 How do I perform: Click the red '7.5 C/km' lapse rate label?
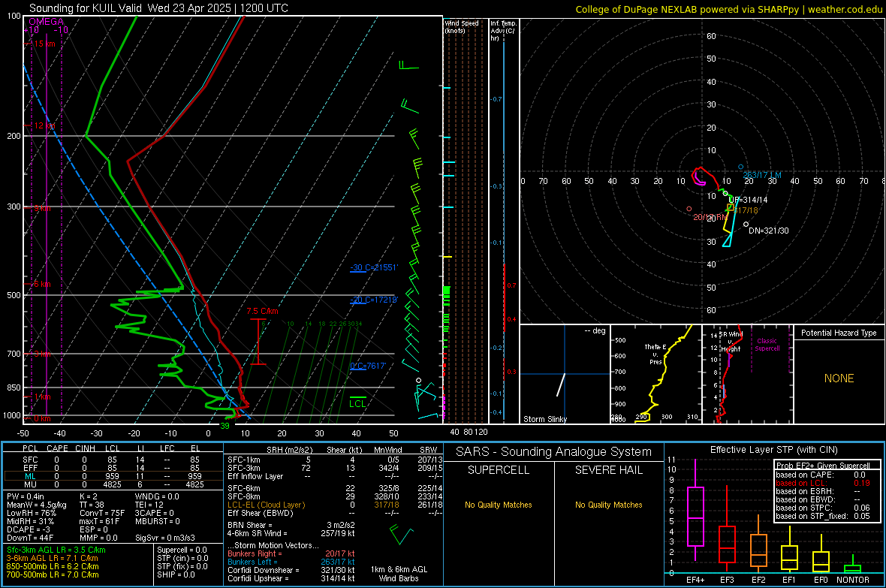point(262,311)
